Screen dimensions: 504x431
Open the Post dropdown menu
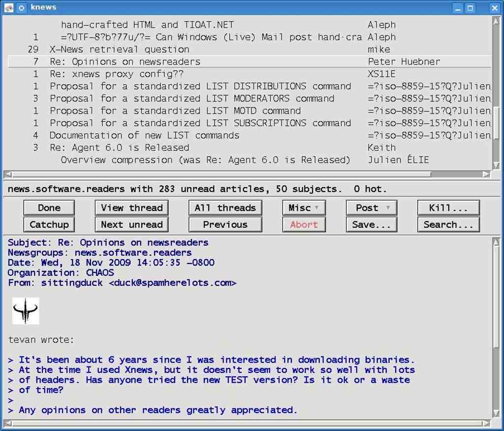[371, 208]
